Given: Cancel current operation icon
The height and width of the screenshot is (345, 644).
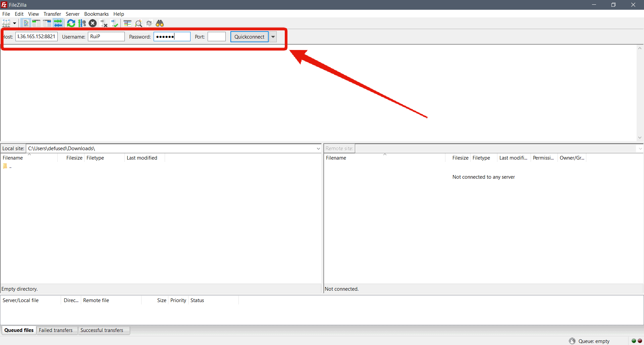Looking at the screenshot, I should coord(93,23).
